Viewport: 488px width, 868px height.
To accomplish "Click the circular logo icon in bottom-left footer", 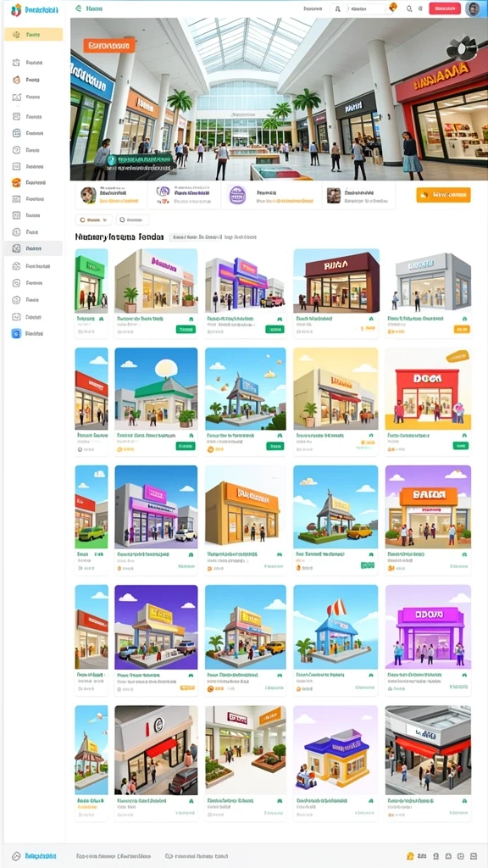I will tap(16, 856).
